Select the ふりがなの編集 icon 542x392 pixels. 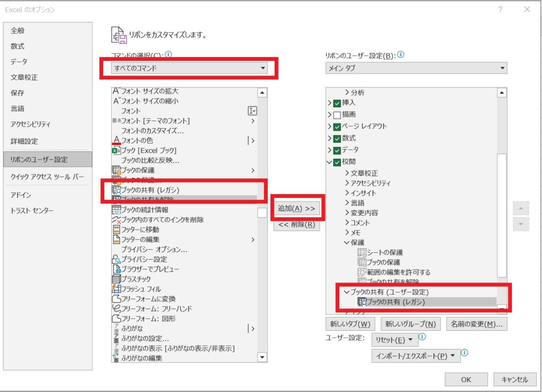(x=116, y=358)
